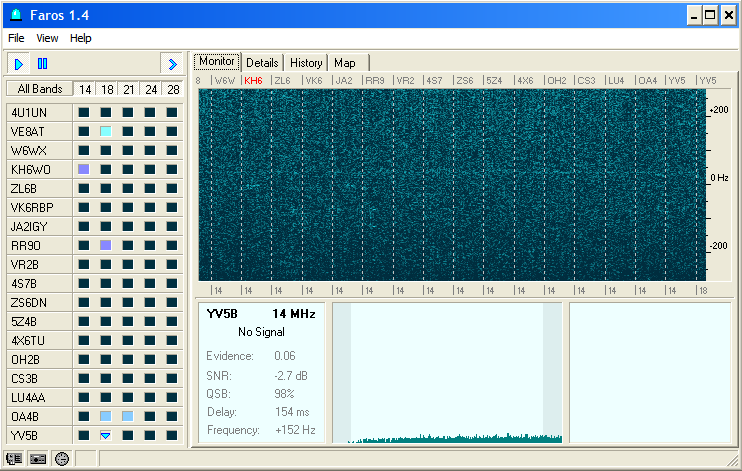Select the LU4AA beacon row label
Image resolution: width=742 pixels, height=471 pixels.
click(x=40, y=398)
